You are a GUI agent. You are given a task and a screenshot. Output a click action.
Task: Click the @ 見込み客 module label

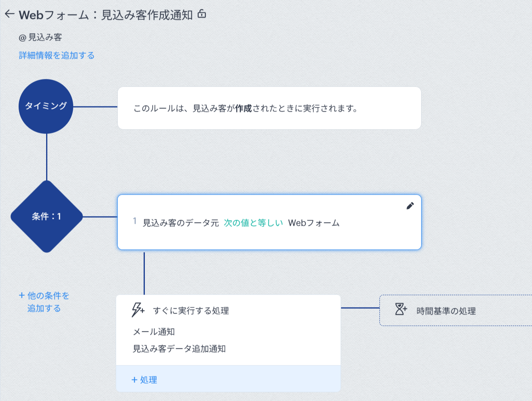click(40, 38)
